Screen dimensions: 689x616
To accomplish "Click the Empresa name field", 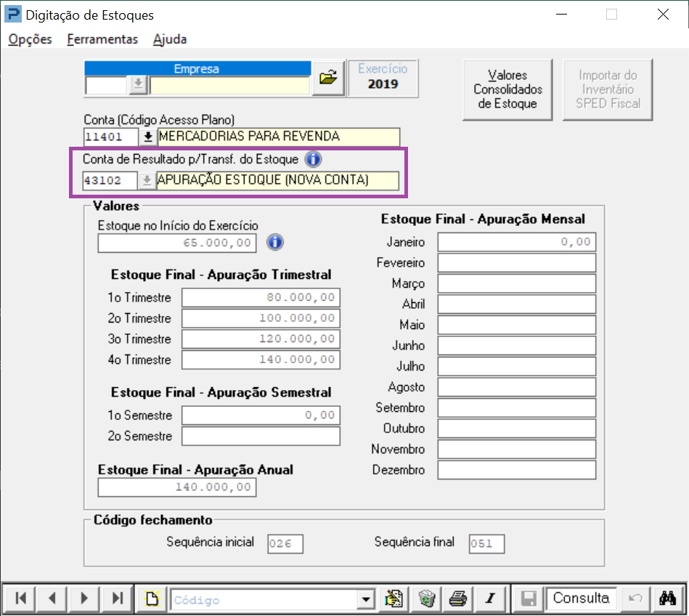I will [x=230, y=85].
